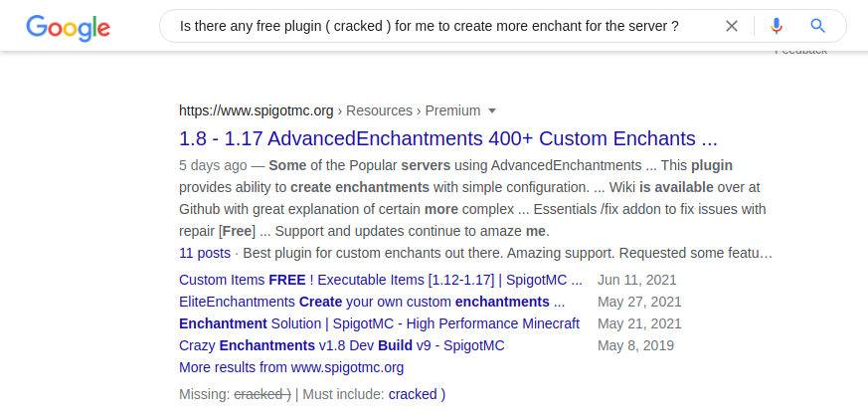The image size is (868, 420).
Task: Click the Feedback link below the search bar
Action: pyautogui.click(x=800, y=50)
